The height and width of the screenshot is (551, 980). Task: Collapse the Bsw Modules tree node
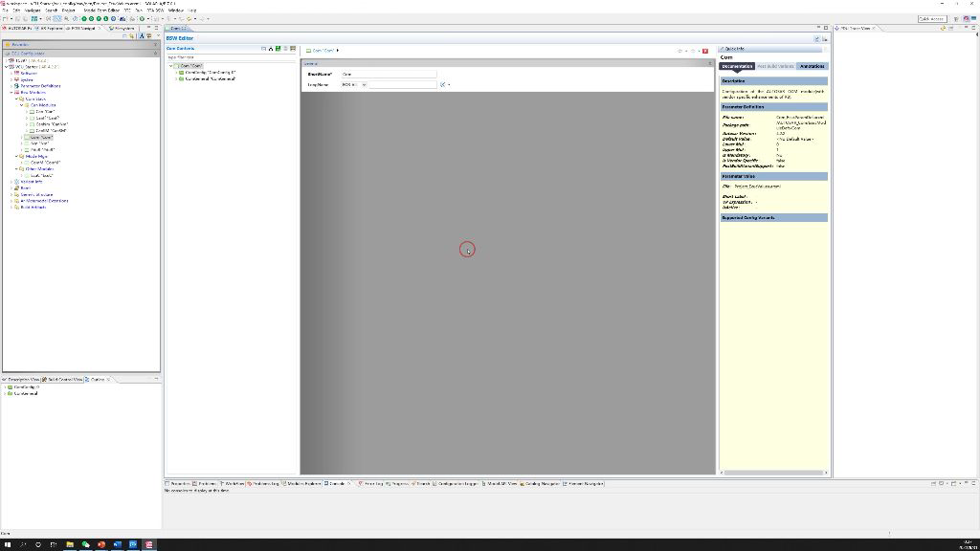point(11,93)
